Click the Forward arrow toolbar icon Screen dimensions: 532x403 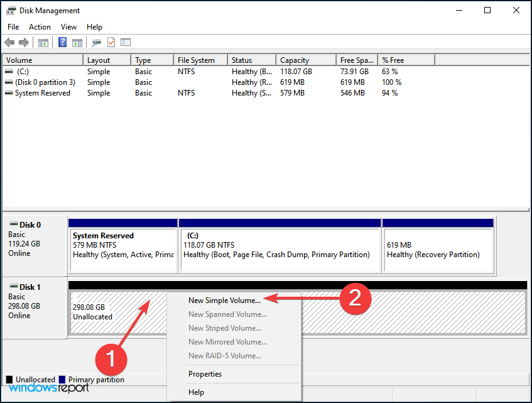tap(24, 42)
